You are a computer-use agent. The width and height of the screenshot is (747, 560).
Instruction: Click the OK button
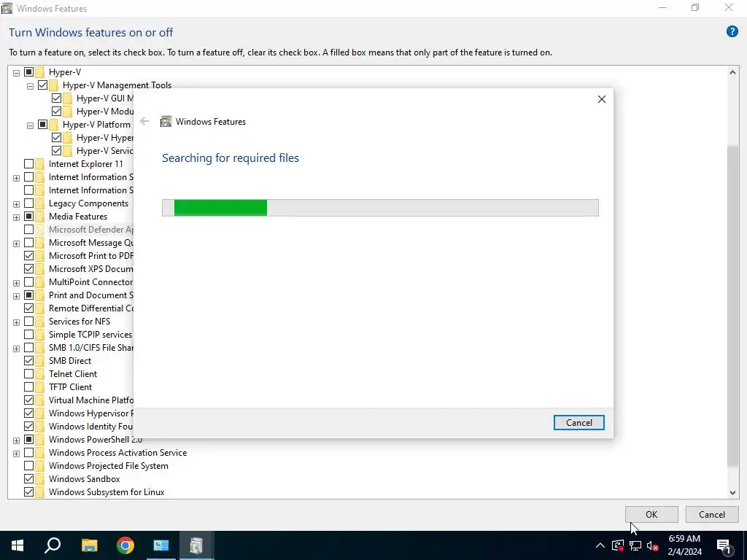(x=651, y=514)
